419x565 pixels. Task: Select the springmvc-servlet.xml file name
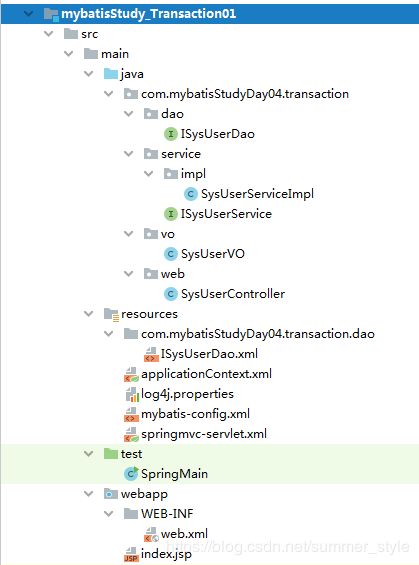coord(204,434)
